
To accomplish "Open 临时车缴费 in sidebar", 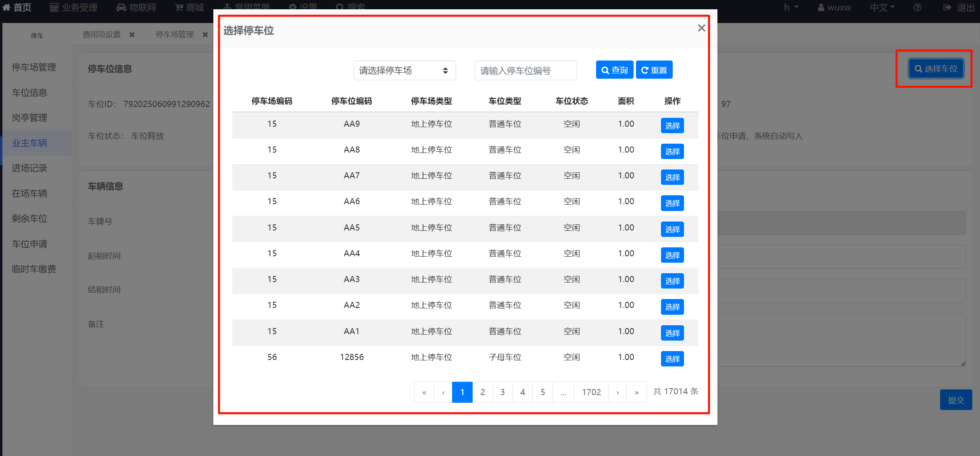I will (34, 269).
